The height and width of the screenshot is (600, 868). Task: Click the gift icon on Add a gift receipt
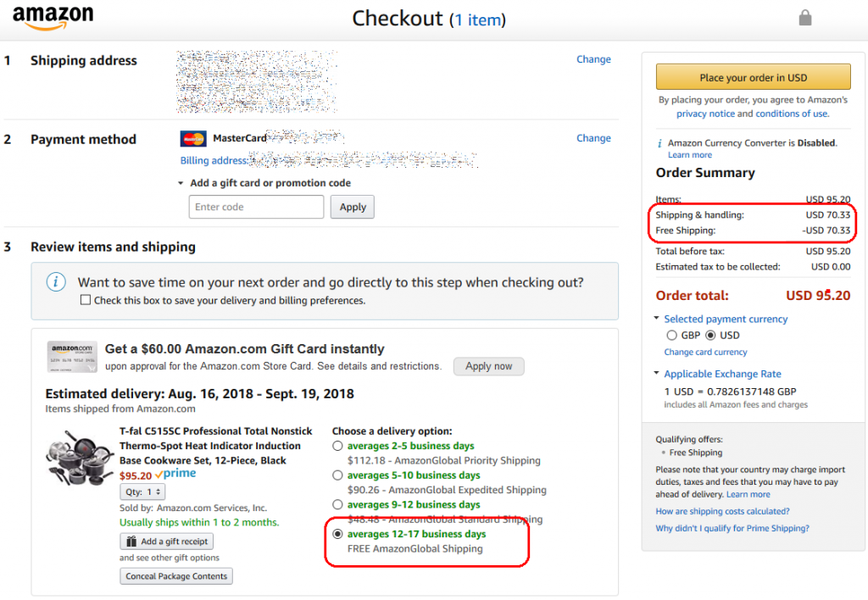(x=131, y=542)
